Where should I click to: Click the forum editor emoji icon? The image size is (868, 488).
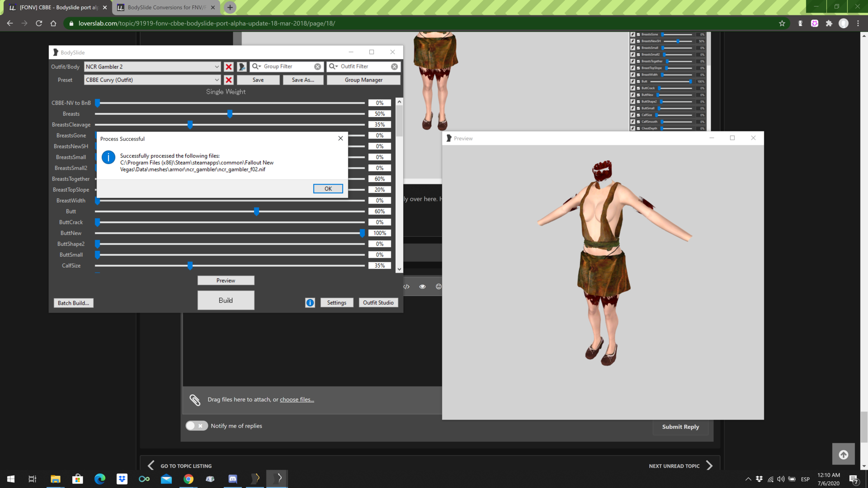(x=439, y=286)
